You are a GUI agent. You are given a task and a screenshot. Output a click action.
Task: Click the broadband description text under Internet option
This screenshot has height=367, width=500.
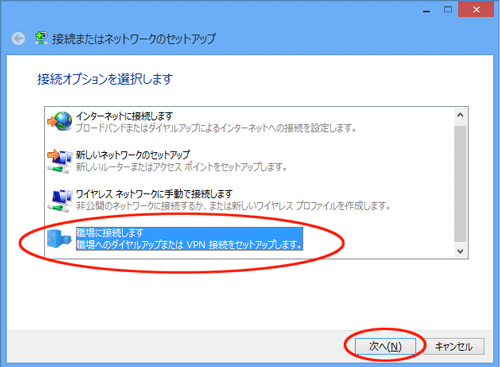coord(216,128)
